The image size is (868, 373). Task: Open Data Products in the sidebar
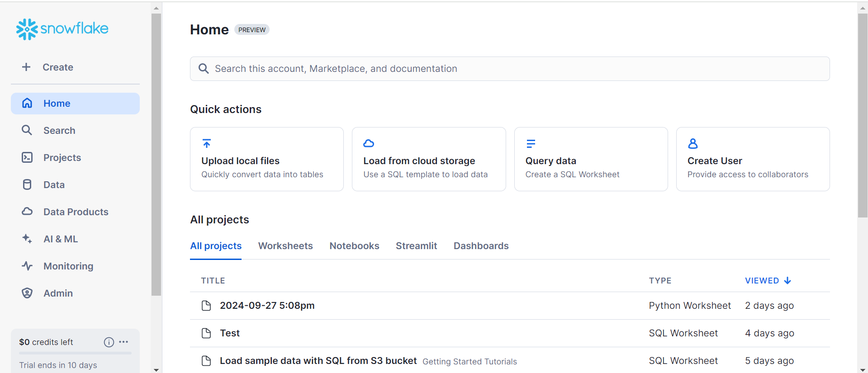click(x=75, y=212)
